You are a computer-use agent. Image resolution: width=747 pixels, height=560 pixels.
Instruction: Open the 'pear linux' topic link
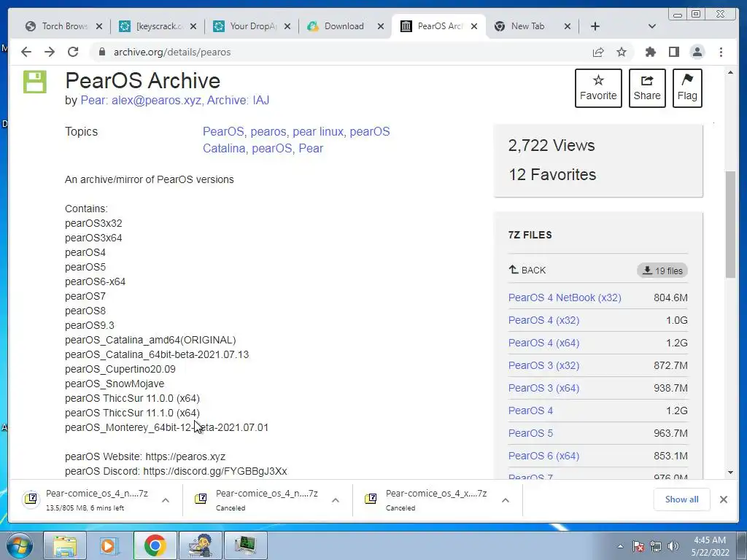tap(318, 132)
